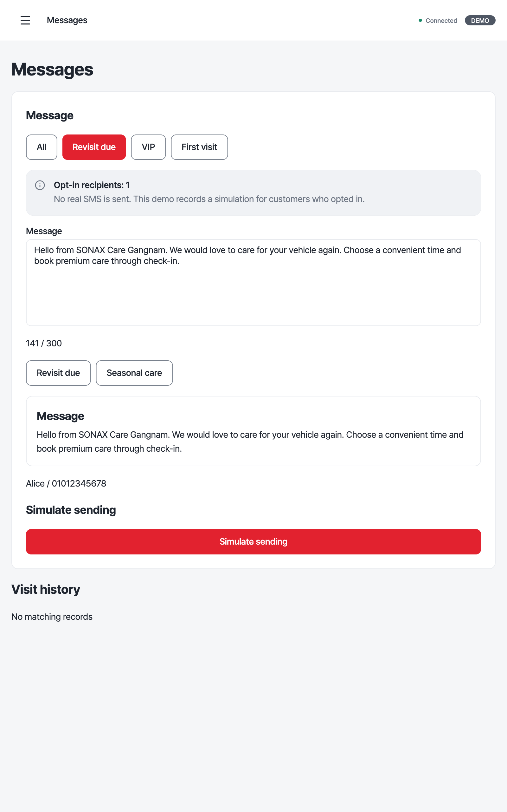
Task: Click recipient Alice / 01012345678
Action: (66, 483)
